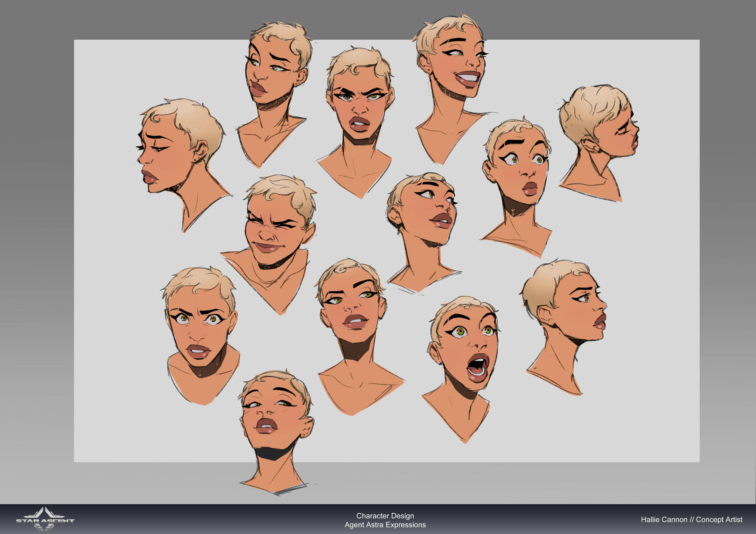The height and width of the screenshot is (534, 756).
Task: Select the angry scowling front-facing face
Action: 360,105
